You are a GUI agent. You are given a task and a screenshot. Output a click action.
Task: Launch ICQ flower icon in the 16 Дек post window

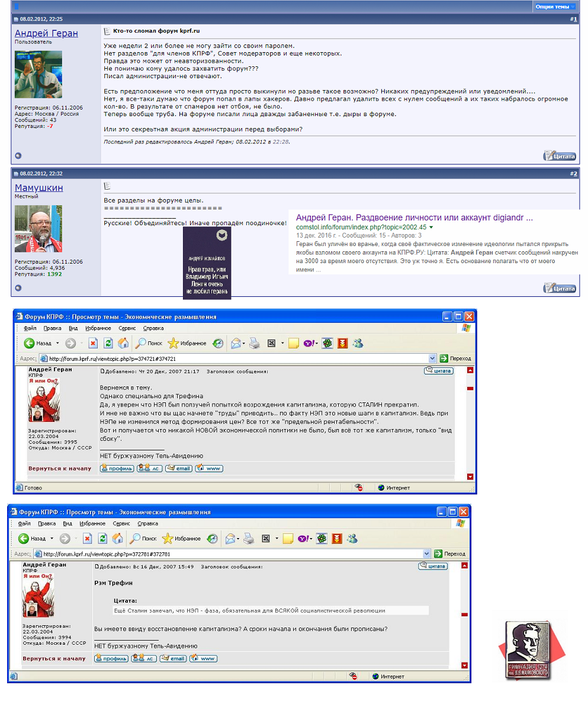click(x=322, y=539)
